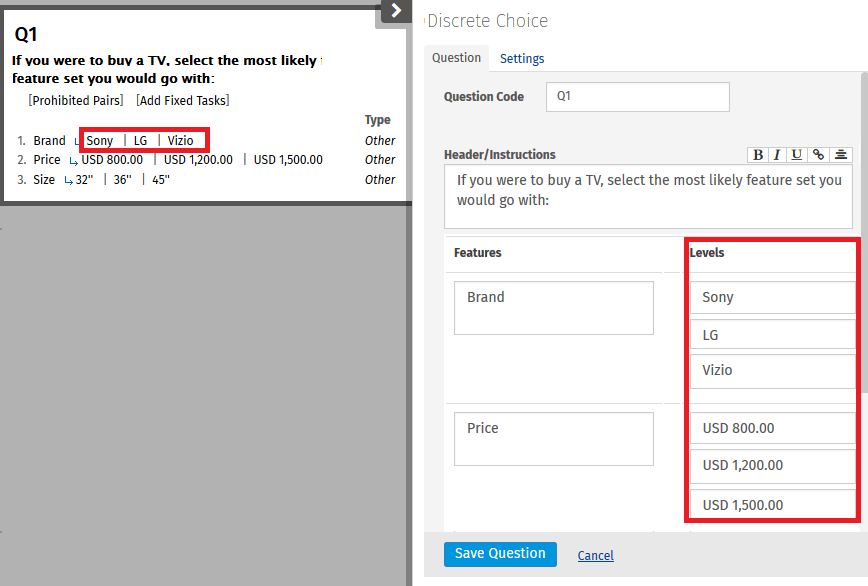Viewport: 868px width, 586px height.
Task: Collapse the preview panel with chevron arrow
Action: (x=396, y=11)
